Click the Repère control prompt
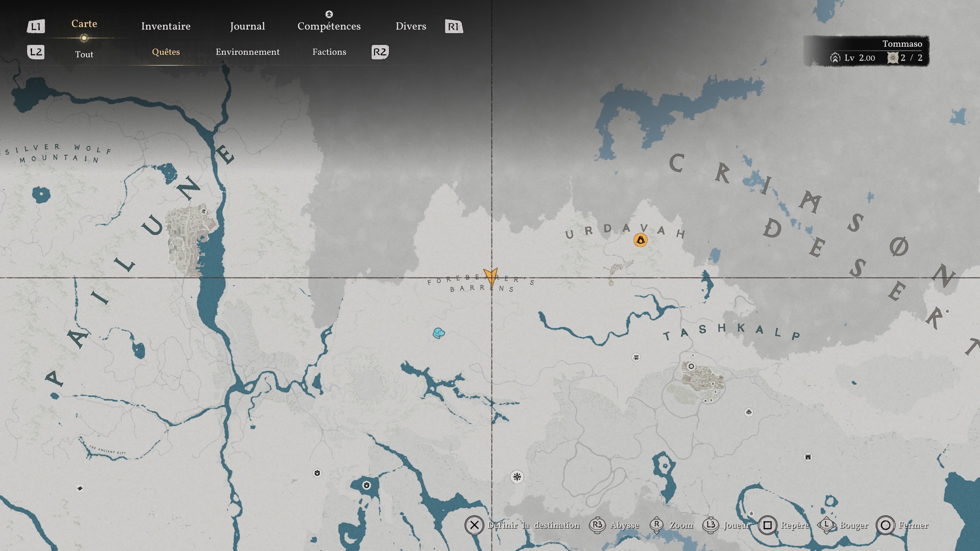Image resolution: width=980 pixels, height=551 pixels. 784,525
